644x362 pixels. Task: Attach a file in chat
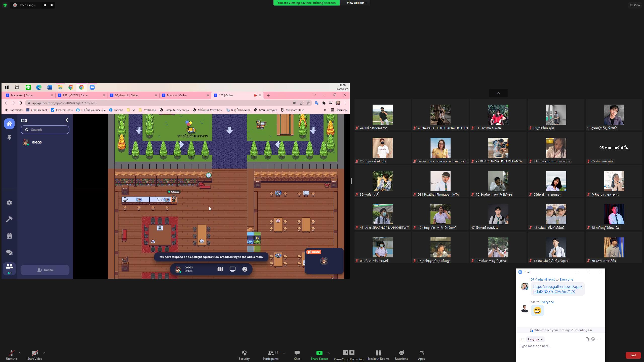click(587, 339)
